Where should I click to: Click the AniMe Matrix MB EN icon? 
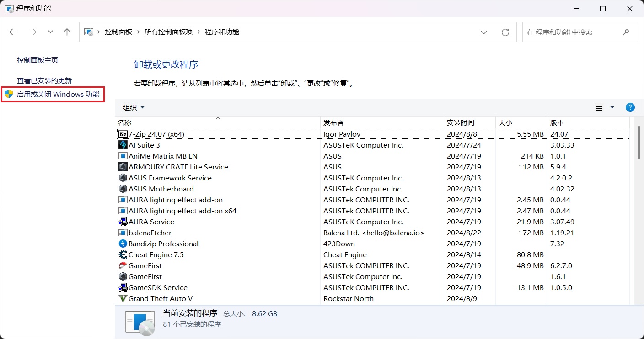coord(123,156)
